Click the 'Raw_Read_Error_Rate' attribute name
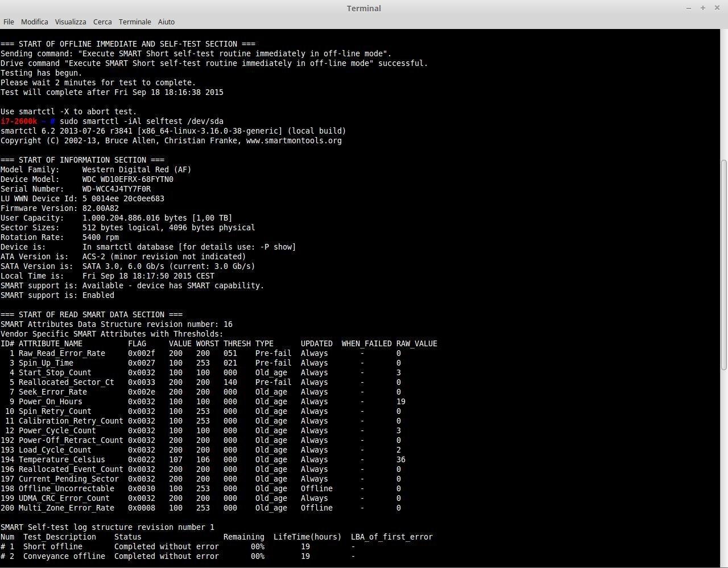 pos(62,353)
